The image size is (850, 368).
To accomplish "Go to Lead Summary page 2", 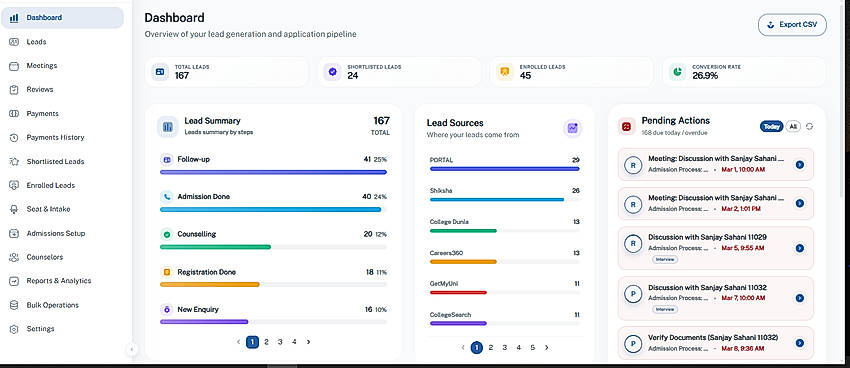I will [266, 342].
